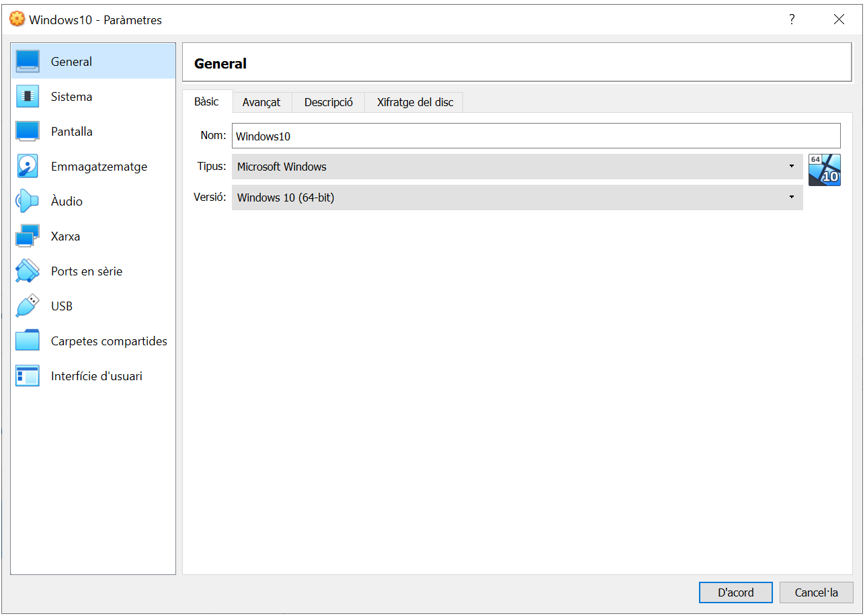865x616 pixels.
Task: Click the Emmagatzematge disk icon
Action: pyautogui.click(x=28, y=166)
